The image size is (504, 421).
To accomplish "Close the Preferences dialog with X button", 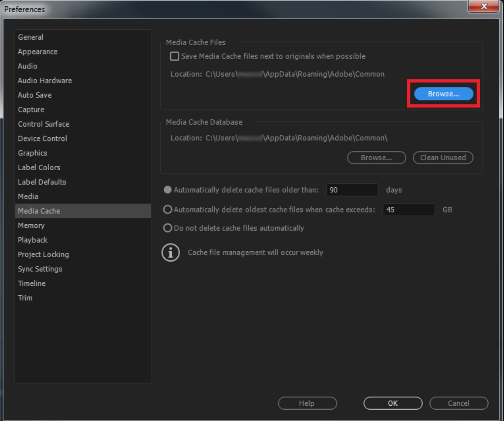I will (x=484, y=6).
